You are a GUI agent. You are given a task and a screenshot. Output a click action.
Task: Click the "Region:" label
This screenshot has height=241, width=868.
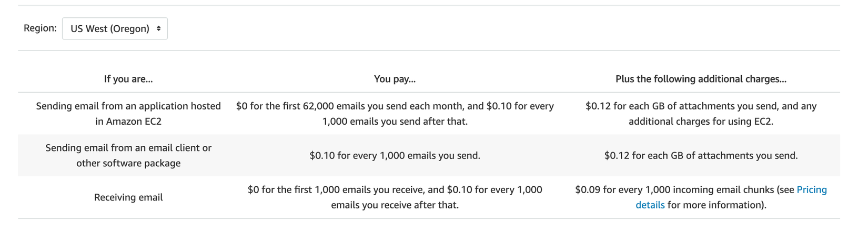[40, 28]
